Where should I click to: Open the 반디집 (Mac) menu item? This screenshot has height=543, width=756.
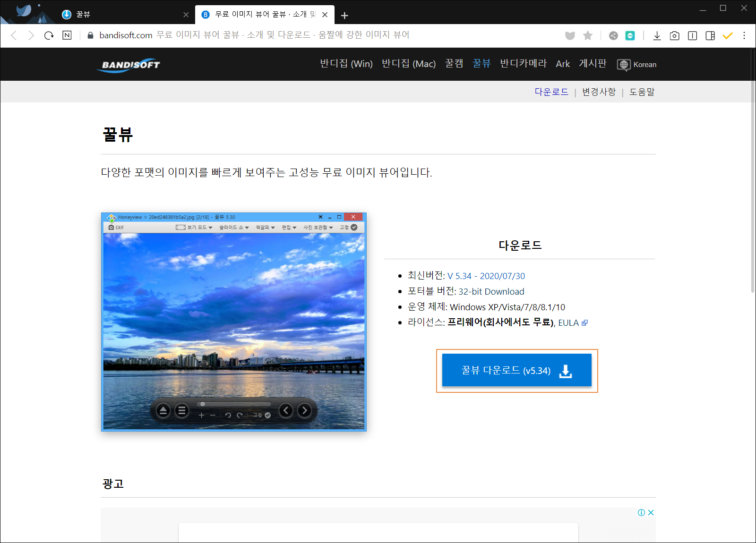pos(409,64)
